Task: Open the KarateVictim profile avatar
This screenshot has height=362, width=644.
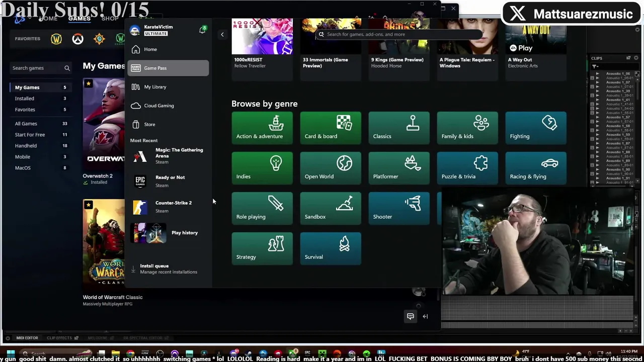Action: click(135, 30)
